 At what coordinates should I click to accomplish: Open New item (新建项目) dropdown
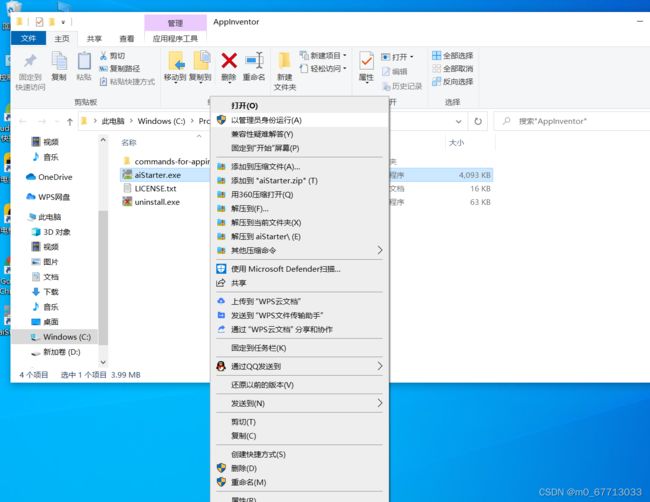(323, 56)
